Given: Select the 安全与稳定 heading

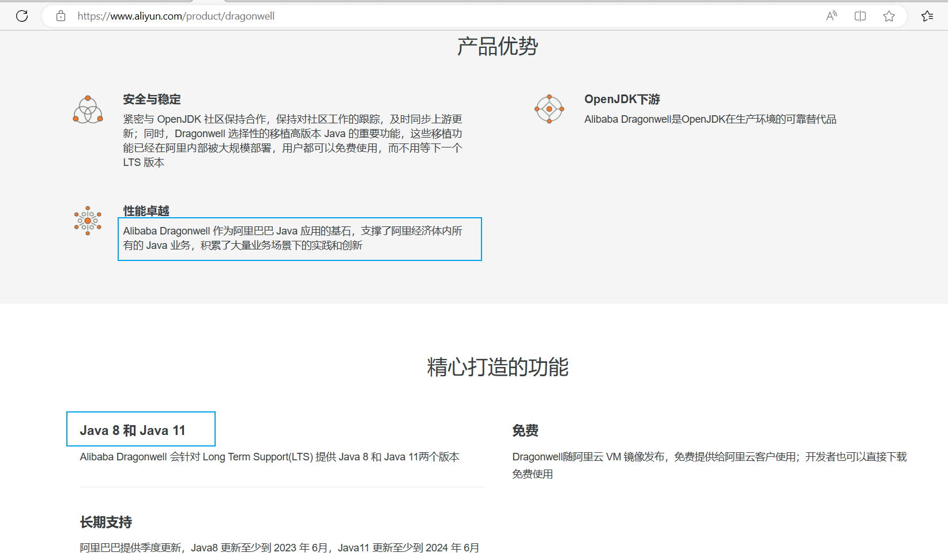Looking at the screenshot, I should click(152, 99).
